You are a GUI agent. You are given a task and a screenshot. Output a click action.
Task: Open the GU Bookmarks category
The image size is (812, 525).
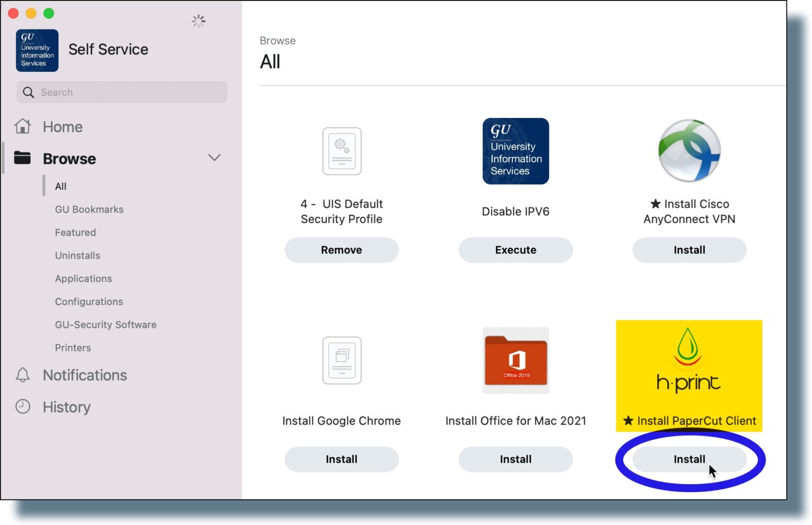(x=89, y=209)
